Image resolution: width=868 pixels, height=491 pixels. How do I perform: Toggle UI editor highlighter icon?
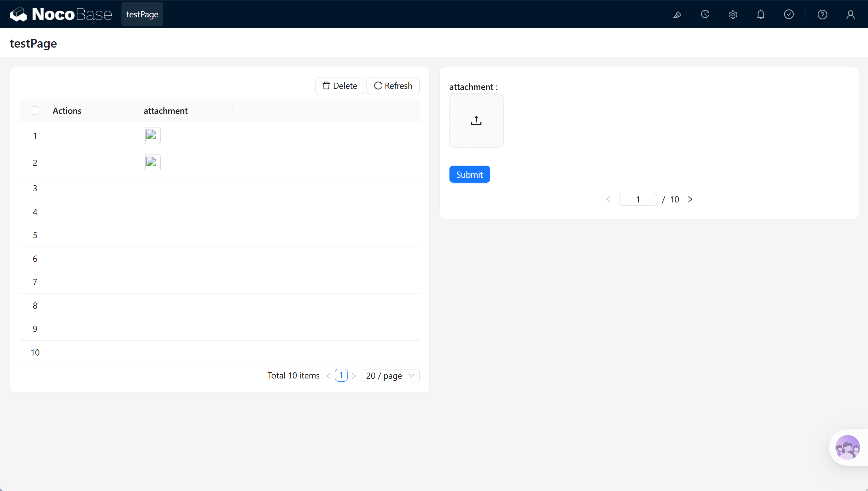click(677, 15)
